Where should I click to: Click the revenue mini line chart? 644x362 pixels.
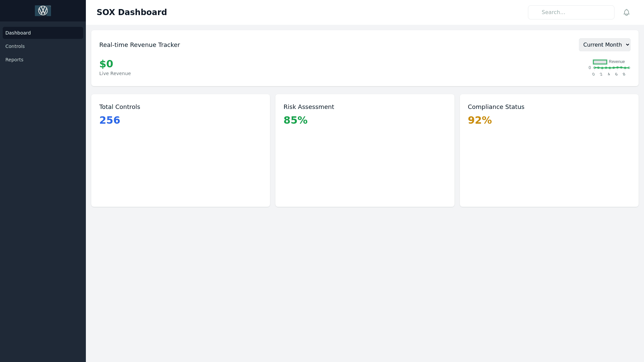click(x=610, y=68)
